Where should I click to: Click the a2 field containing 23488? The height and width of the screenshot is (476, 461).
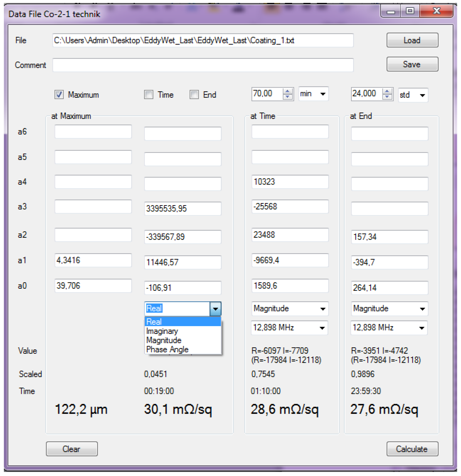pos(290,235)
